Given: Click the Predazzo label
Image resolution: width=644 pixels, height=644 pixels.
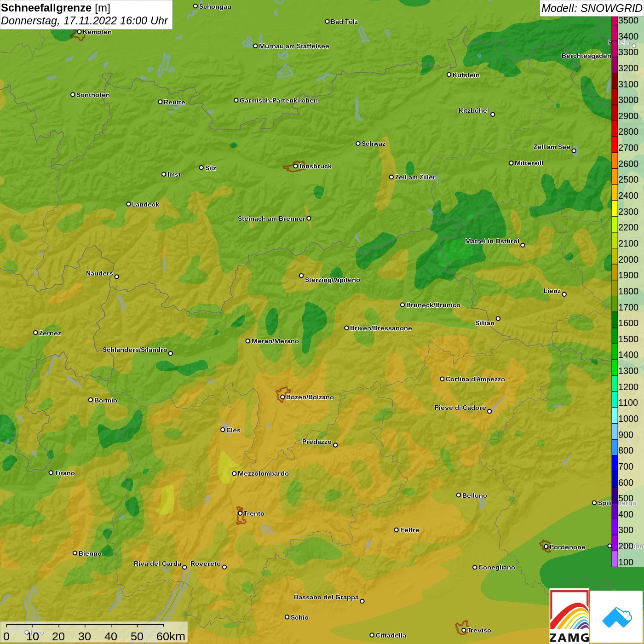Looking at the screenshot, I should (x=317, y=442).
